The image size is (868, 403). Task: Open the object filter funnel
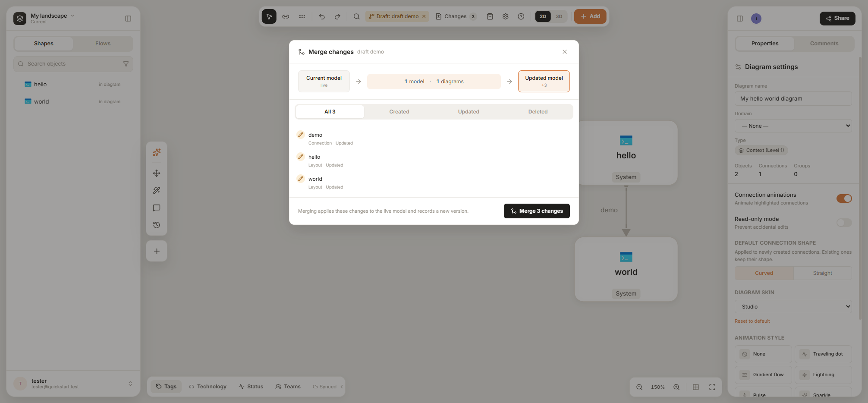[126, 64]
